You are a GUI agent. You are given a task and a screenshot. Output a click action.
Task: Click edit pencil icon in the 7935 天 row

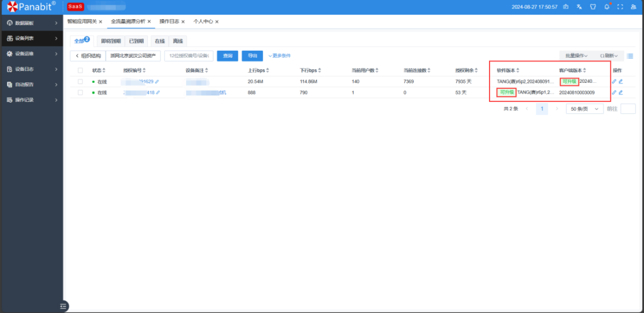click(621, 81)
